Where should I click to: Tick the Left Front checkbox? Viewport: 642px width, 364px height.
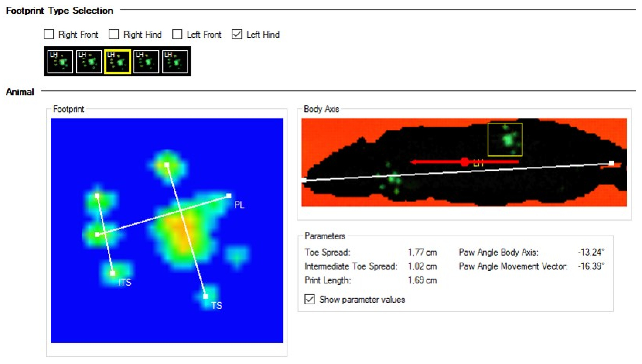[177, 34]
